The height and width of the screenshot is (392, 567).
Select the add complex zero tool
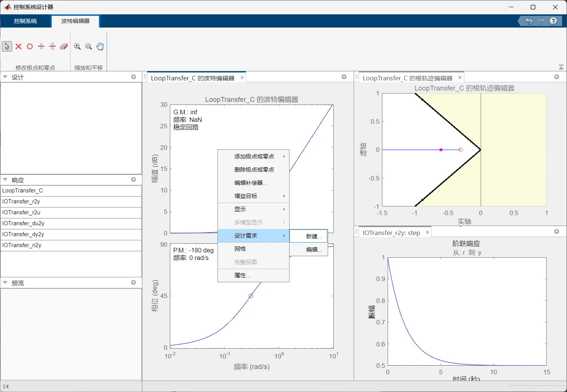click(x=52, y=46)
